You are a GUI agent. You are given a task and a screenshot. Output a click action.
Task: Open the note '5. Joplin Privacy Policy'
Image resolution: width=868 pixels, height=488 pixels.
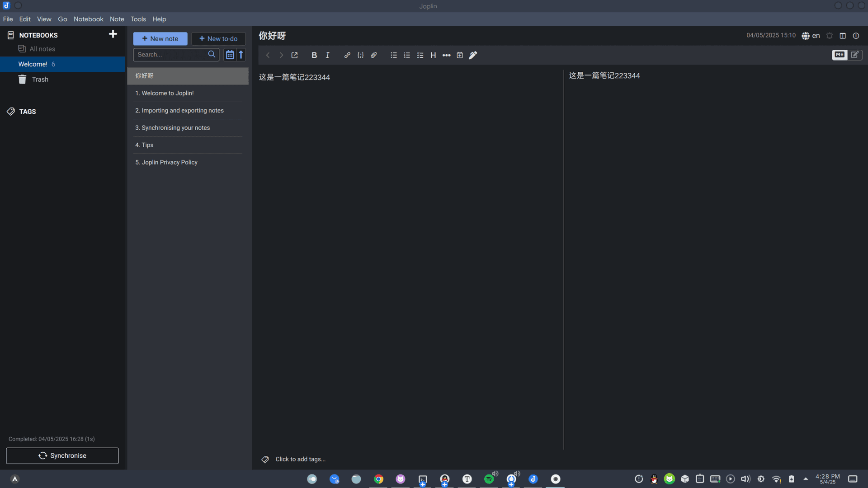[188, 162]
